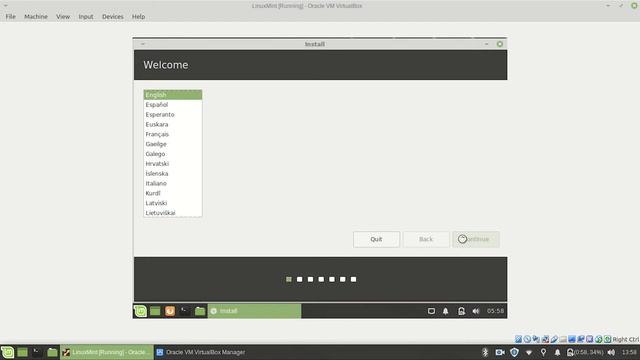Click host panel Show Desktop icon
This screenshot has height=360, width=640.
[22, 352]
